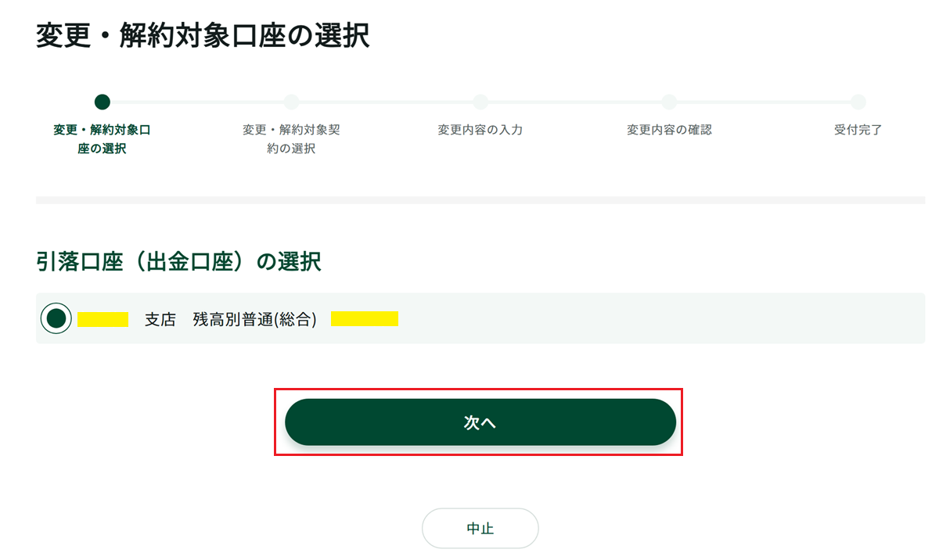Click the second step circle in progress bar
The image size is (939, 560).
point(291,102)
